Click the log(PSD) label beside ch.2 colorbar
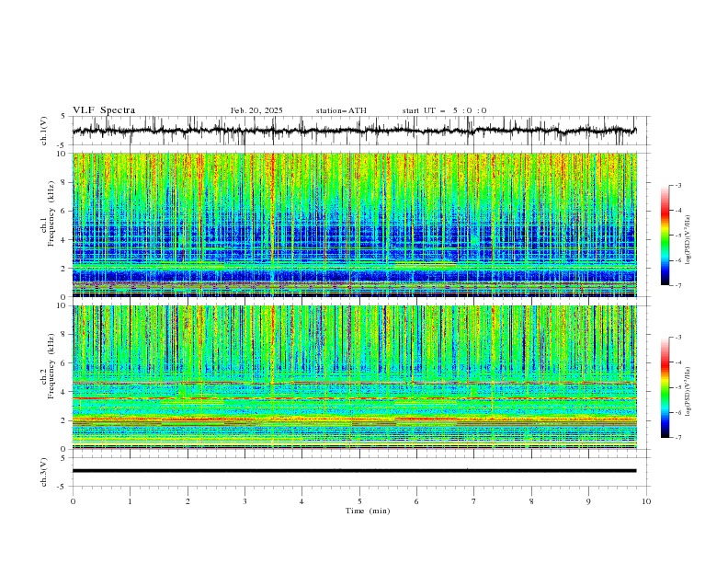 pos(688,391)
